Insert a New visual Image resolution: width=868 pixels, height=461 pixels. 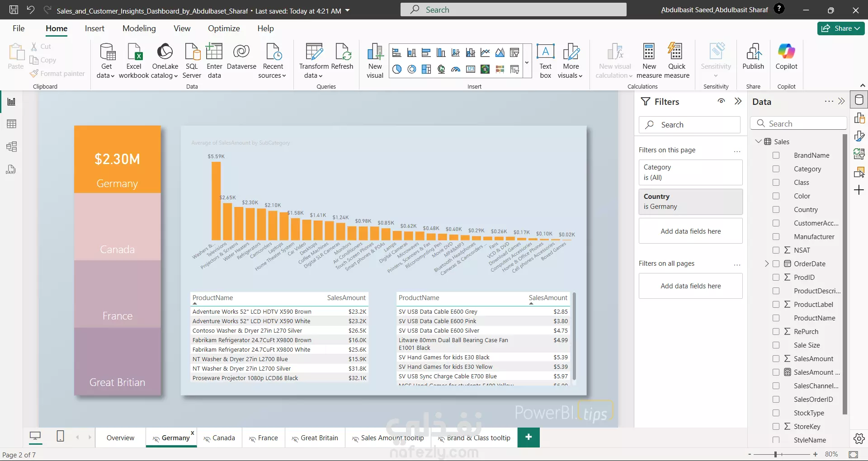(x=375, y=61)
